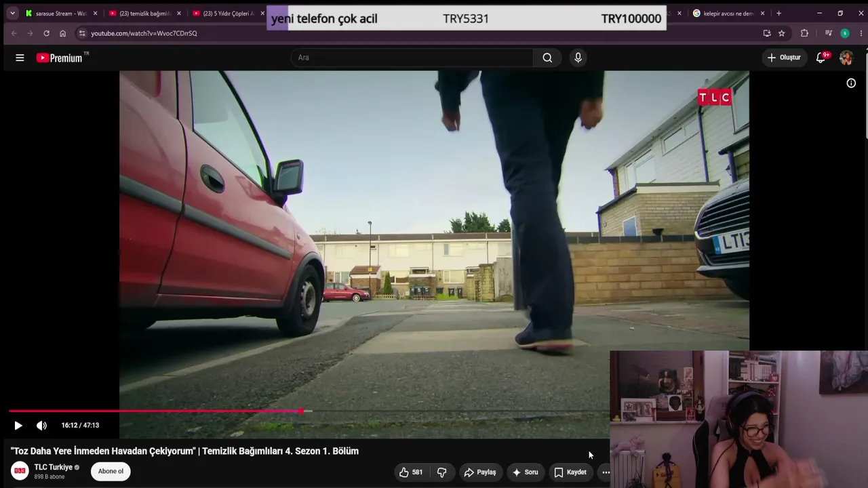Close the temizlik bağımlıları tab

[179, 14]
